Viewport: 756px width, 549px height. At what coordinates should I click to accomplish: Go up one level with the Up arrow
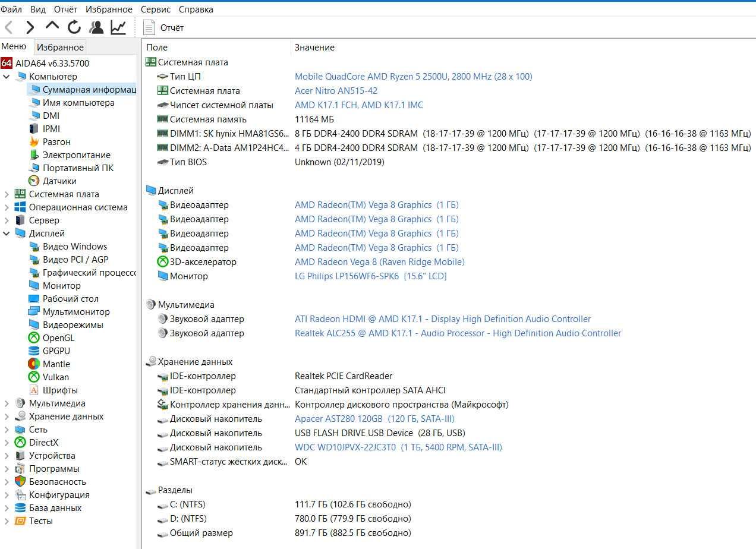click(52, 26)
